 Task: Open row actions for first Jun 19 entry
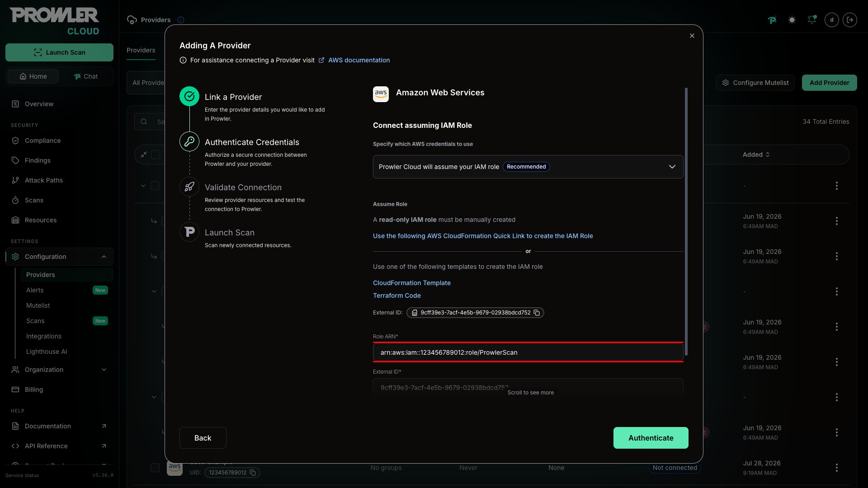pos(836,221)
